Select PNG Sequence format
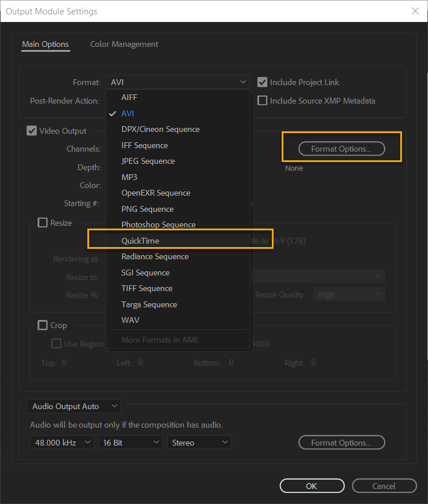Viewport: 428px width, 504px height. (147, 209)
